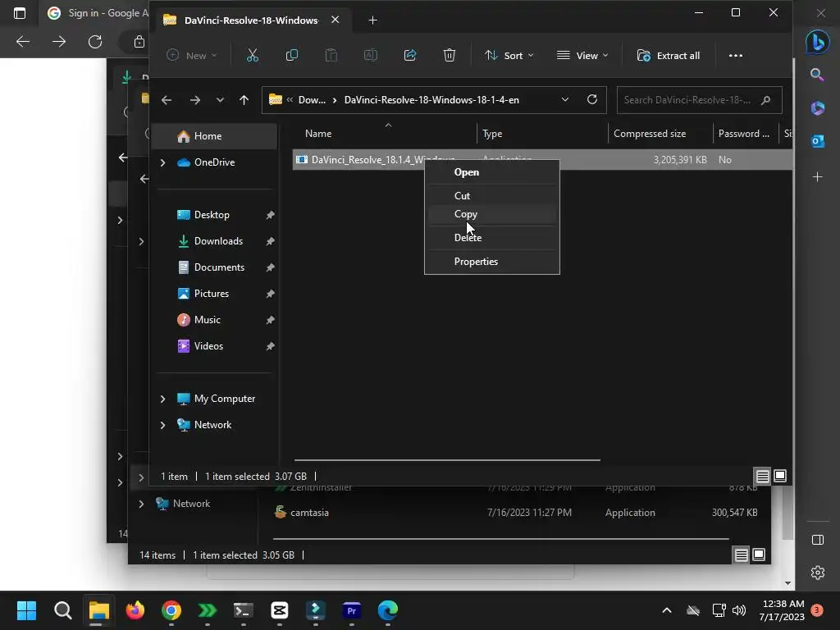The height and width of the screenshot is (630, 840).
Task: Open Microsoft Edge from the taskbar
Action: (x=388, y=610)
